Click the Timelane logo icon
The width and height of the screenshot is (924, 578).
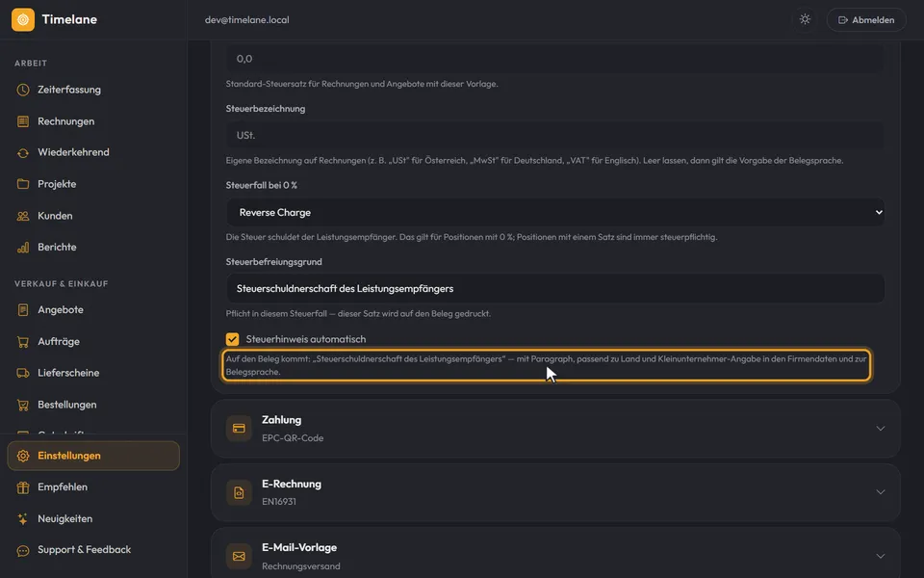tap(23, 19)
